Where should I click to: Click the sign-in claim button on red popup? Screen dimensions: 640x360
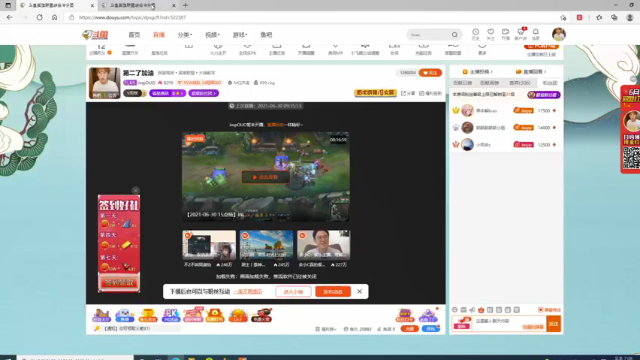119,282
